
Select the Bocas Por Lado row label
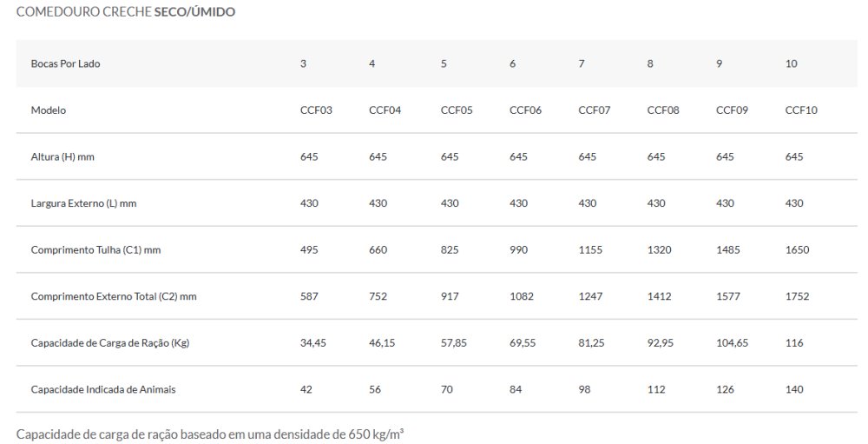pos(59,63)
